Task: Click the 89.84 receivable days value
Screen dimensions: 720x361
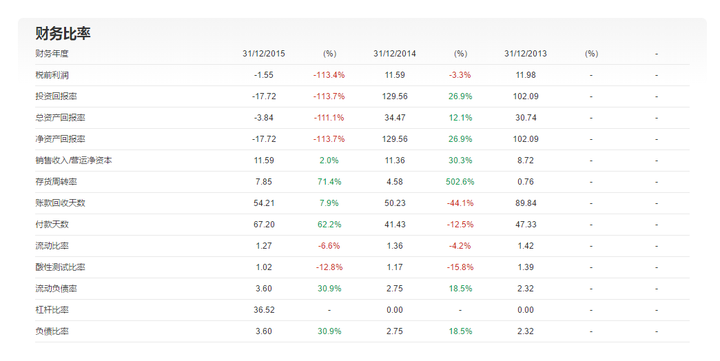Action: (x=525, y=203)
